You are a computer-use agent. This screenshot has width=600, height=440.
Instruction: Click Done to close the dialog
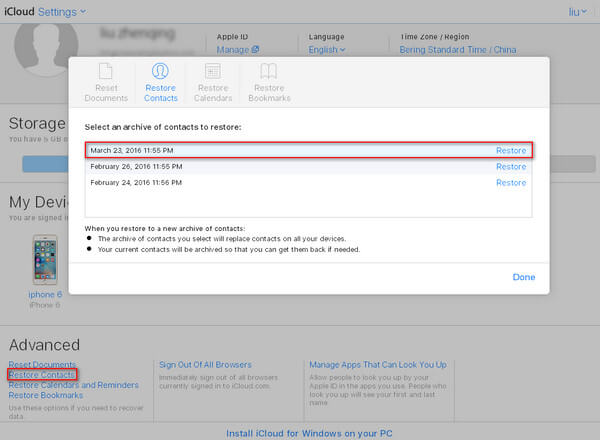(524, 277)
